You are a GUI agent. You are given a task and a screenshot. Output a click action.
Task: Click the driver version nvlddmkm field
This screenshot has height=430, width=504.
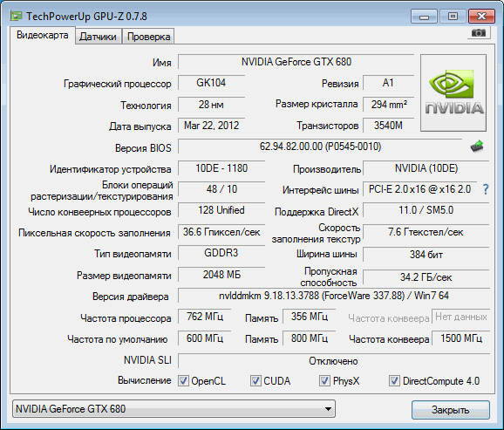[334, 296]
